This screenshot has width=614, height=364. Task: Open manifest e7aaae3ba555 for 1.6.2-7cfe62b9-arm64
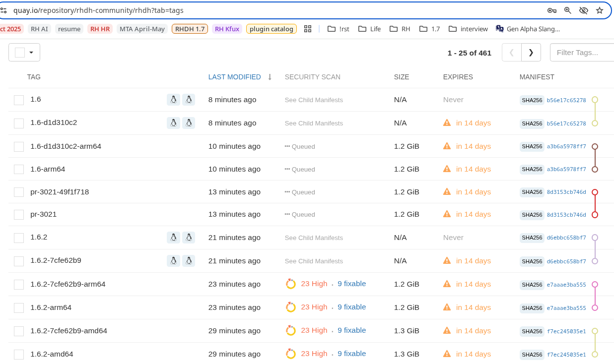[566, 285]
